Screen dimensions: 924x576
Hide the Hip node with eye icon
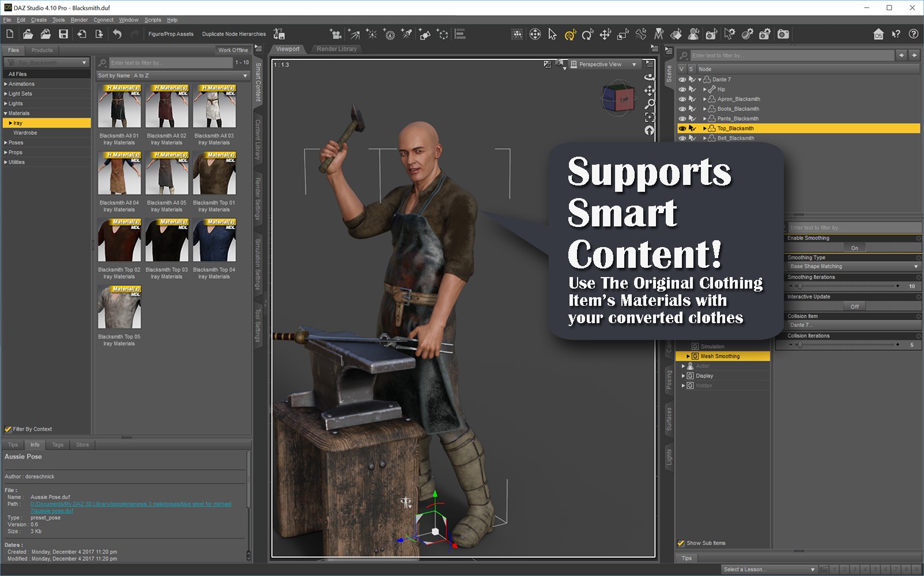tap(682, 89)
